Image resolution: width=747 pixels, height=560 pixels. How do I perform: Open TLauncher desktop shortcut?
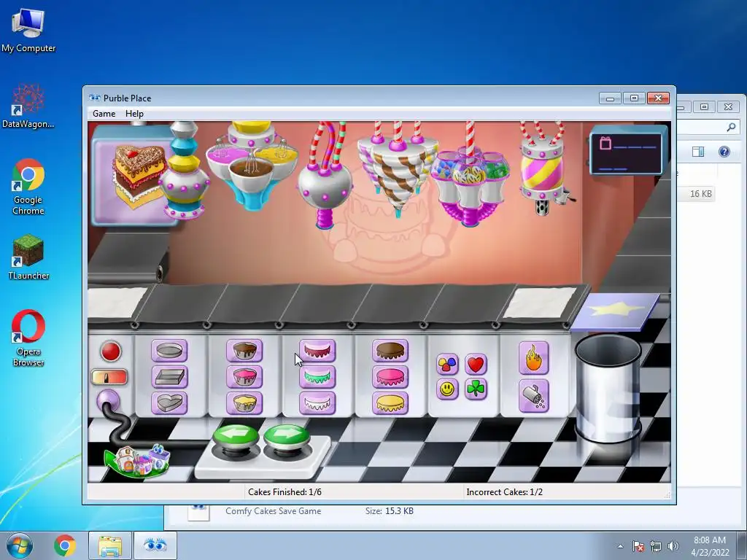pos(28,257)
